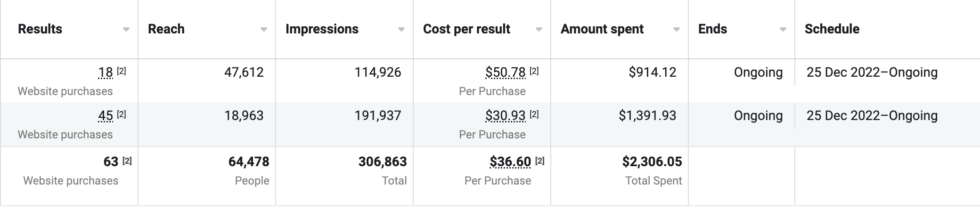Select the $1,391.93 amount spent cell
This screenshot has height=209, width=980.
(647, 116)
